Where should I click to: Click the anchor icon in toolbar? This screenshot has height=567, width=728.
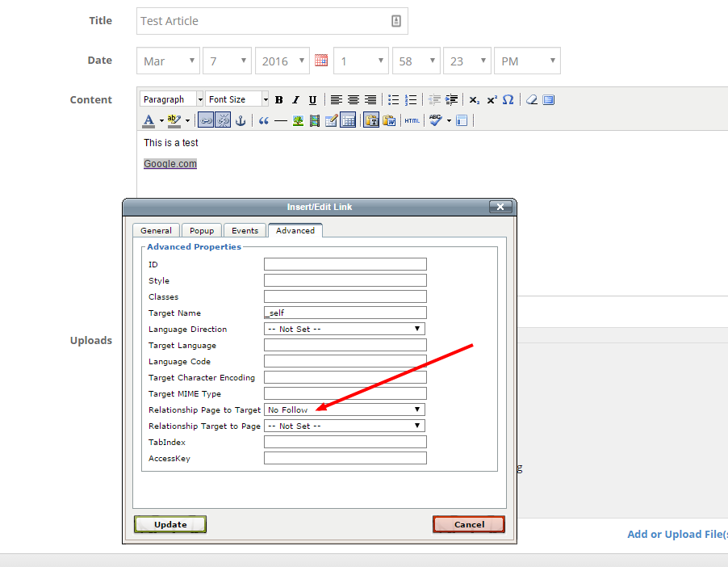(240, 120)
